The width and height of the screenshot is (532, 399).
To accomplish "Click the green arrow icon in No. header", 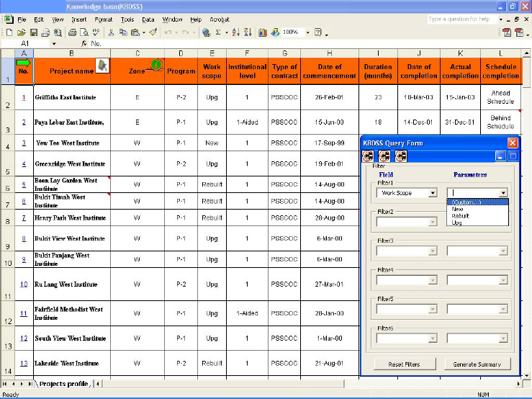I will coord(23,63).
